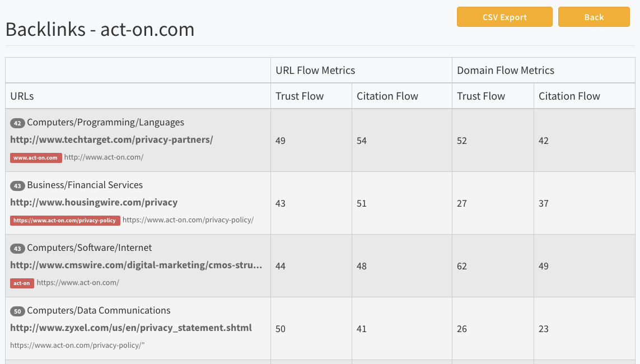
Task: Select the Computers/Data Communications topic text
Action: pyautogui.click(x=99, y=311)
